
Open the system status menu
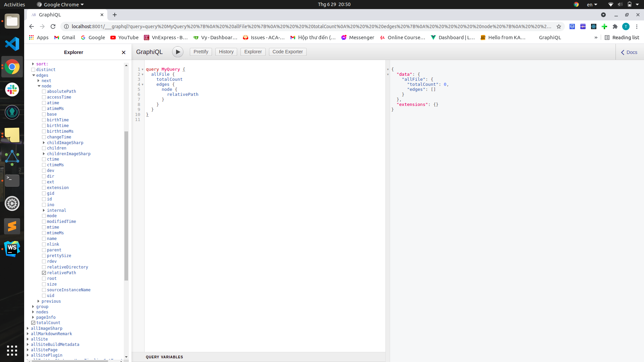tap(624, 4)
